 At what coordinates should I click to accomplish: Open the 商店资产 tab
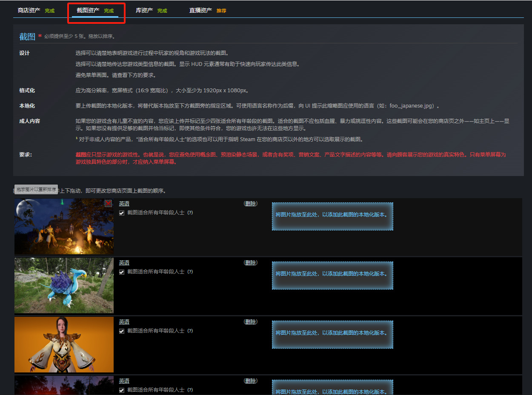36,10
